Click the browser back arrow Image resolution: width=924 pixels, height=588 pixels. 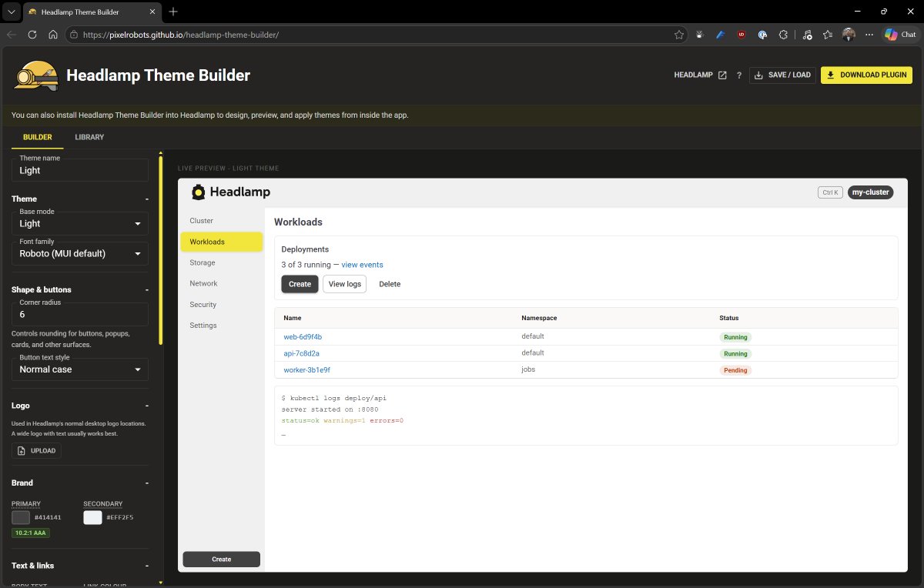[x=12, y=35]
